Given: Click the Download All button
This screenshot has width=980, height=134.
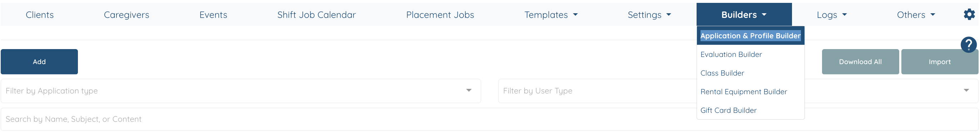Looking at the screenshot, I should [x=860, y=62].
